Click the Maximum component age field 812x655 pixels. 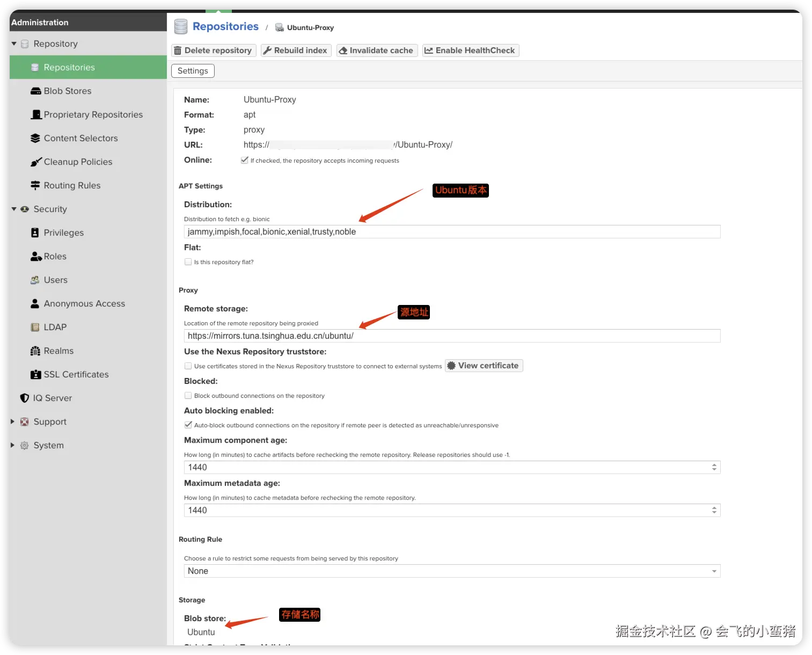point(452,468)
